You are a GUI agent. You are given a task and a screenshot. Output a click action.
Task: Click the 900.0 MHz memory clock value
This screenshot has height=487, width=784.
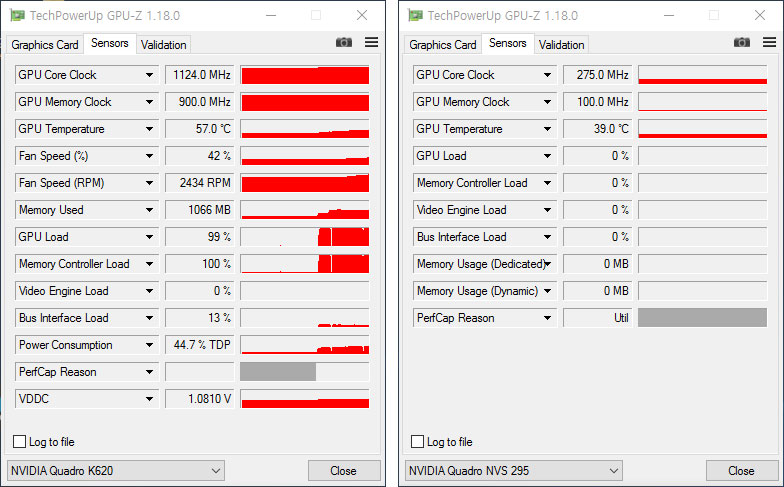click(200, 102)
